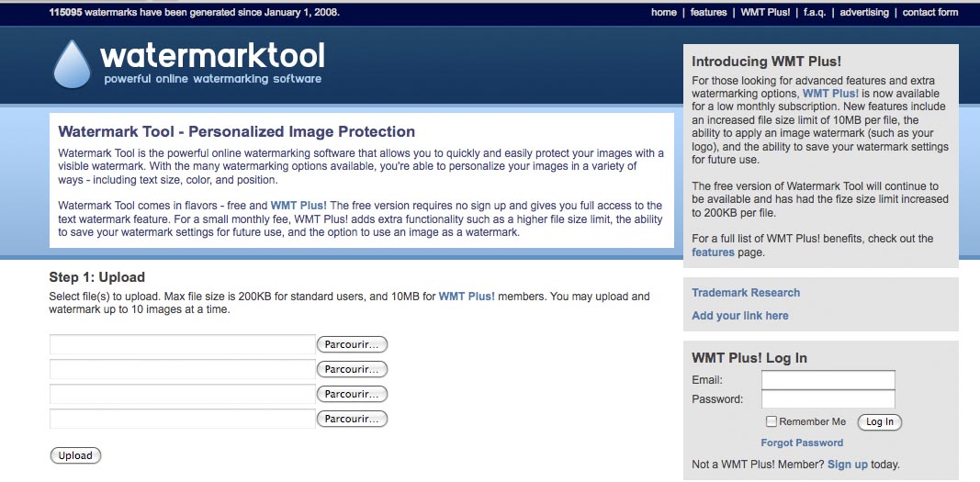980x482 pixels.
Task: Open the Trademark Research link
Action: (746, 293)
